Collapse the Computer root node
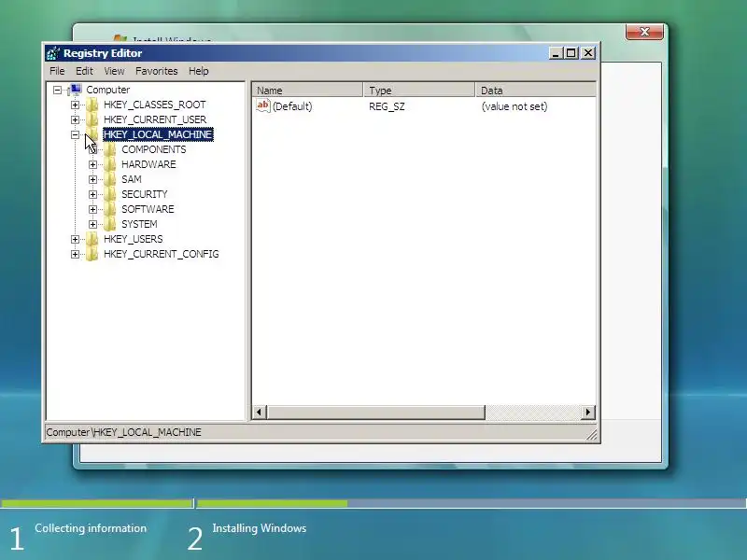The image size is (747, 560). (57, 90)
